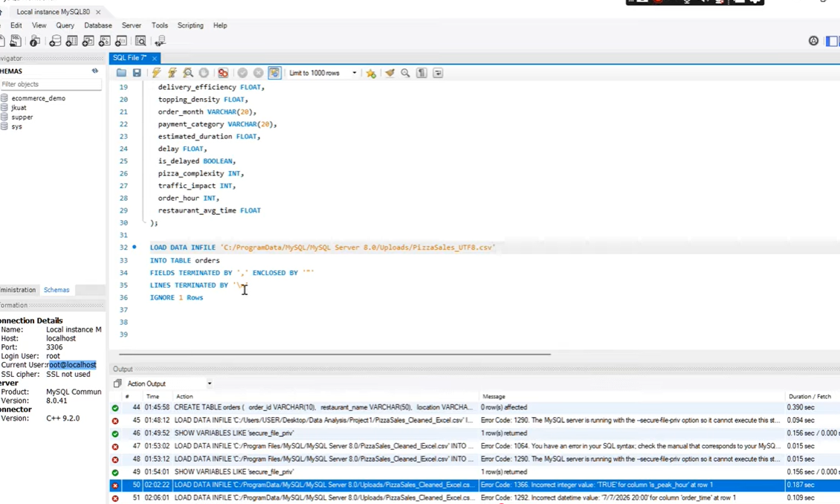840x504 pixels.
Task: Open a SQL script file from main toolbar
Action: tap(16, 41)
